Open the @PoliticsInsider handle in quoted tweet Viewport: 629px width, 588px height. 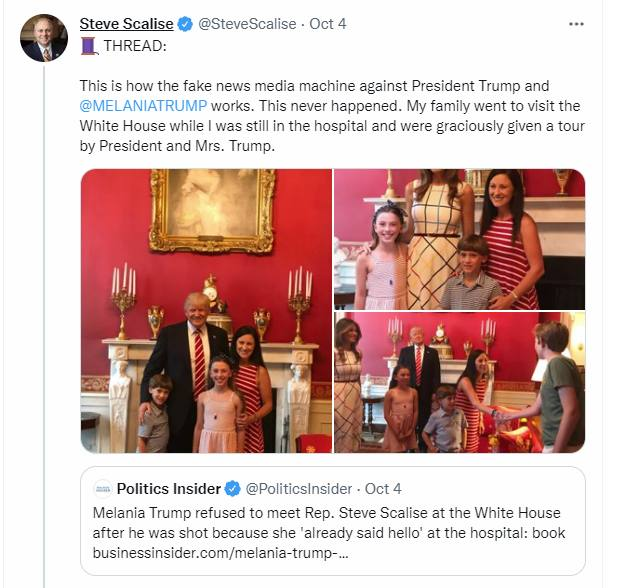[299, 489]
